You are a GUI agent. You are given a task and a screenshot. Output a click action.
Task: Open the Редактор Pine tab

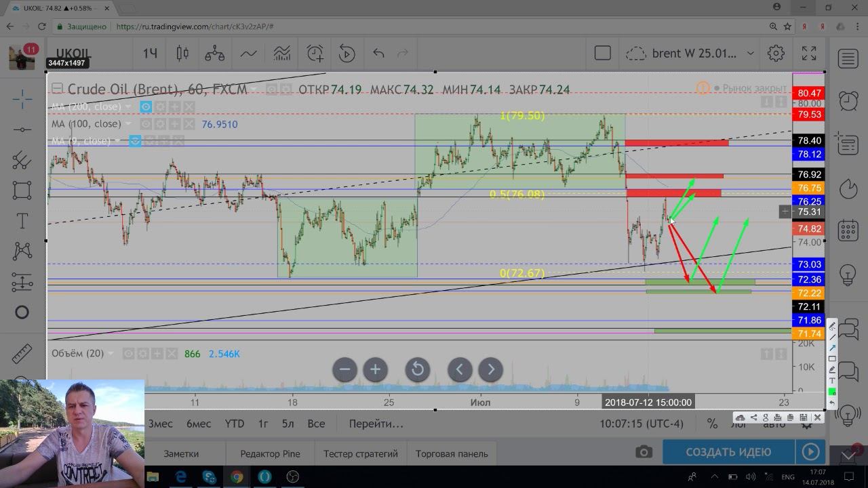tap(270, 453)
